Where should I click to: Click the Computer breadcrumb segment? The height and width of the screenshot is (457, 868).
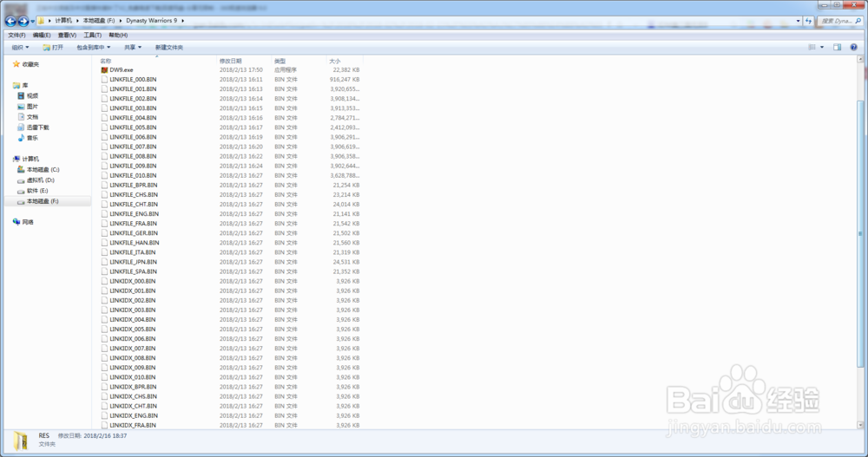[63, 21]
